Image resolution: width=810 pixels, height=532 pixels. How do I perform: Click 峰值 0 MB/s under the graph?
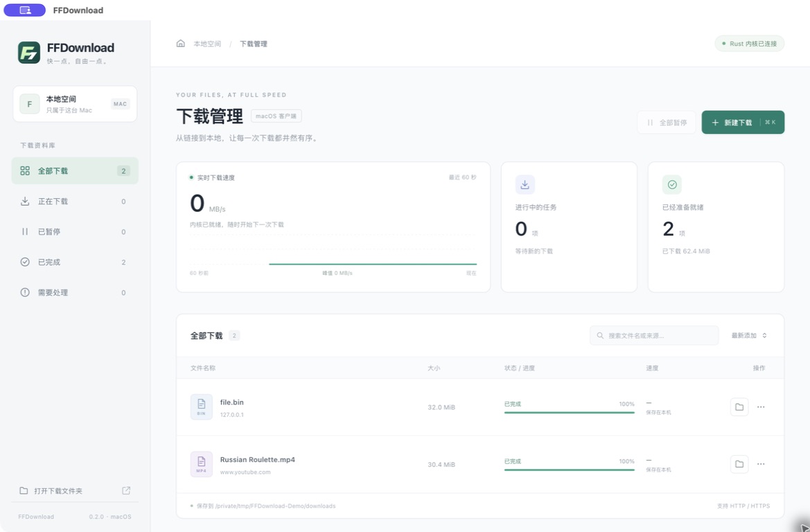(337, 273)
